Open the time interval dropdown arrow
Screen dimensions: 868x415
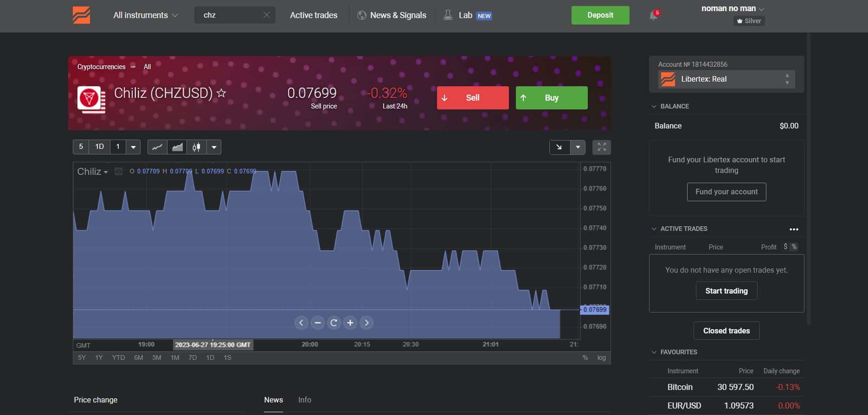pyautogui.click(x=133, y=147)
